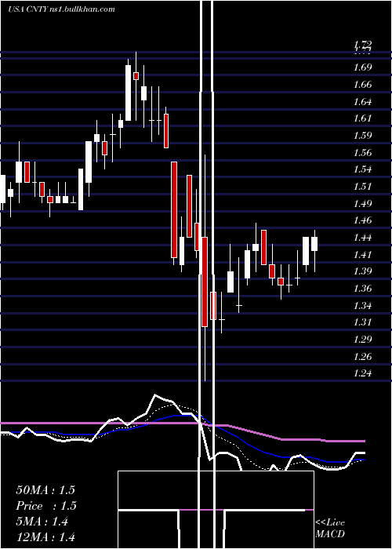Click the 'Price : 1.5' readout
Screen dimensions: 392x549
(46, 506)
